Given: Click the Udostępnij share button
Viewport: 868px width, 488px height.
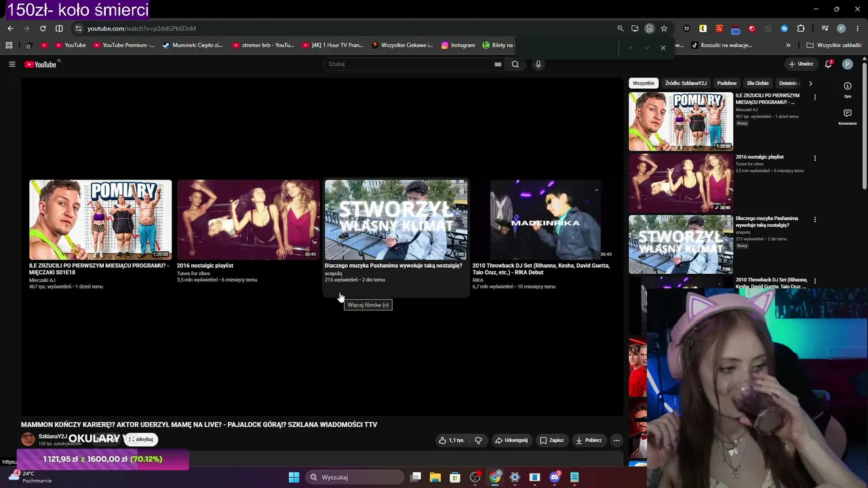Looking at the screenshot, I should (511, 440).
